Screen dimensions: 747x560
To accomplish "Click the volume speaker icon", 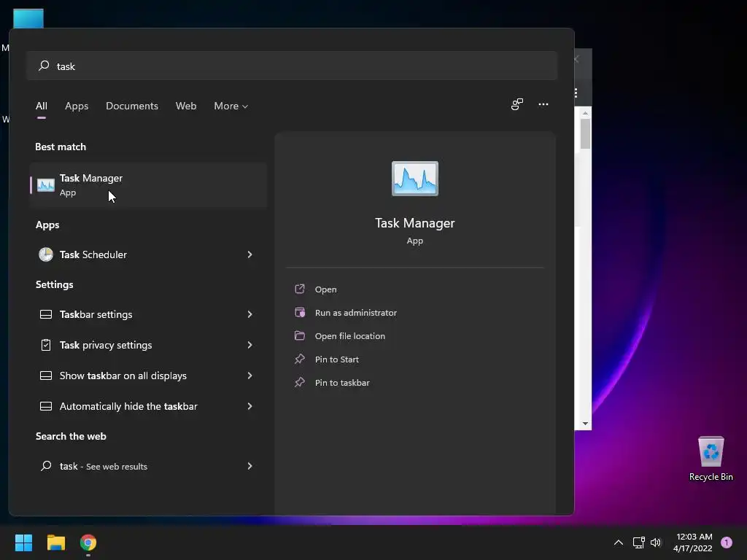I will pos(656,542).
